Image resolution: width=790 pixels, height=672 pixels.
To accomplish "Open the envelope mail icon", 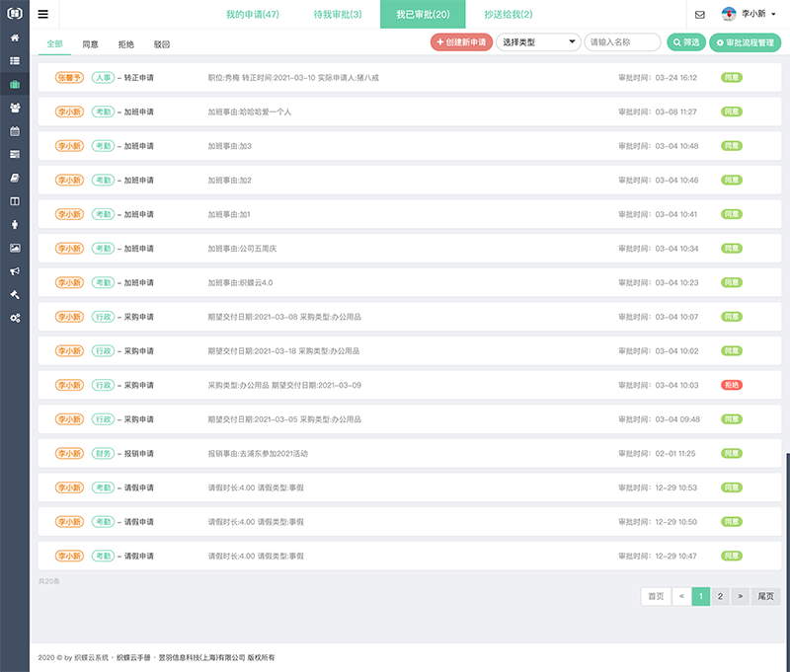I will (699, 15).
